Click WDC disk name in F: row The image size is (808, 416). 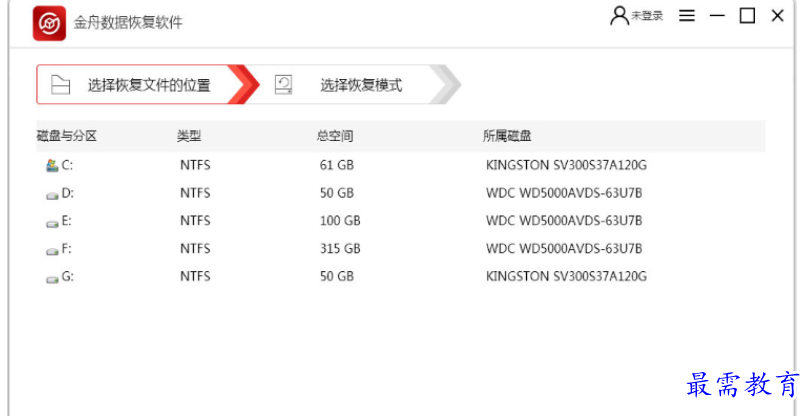point(564,249)
